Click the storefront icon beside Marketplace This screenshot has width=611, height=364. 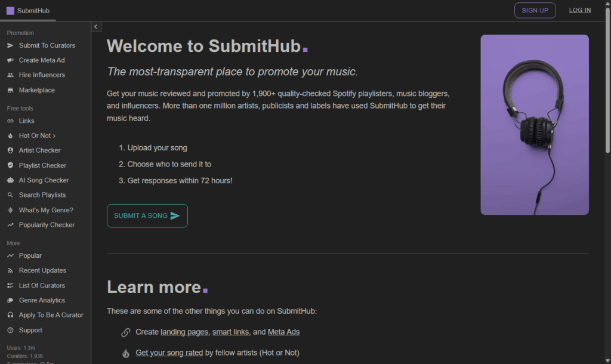[x=10, y=90]
